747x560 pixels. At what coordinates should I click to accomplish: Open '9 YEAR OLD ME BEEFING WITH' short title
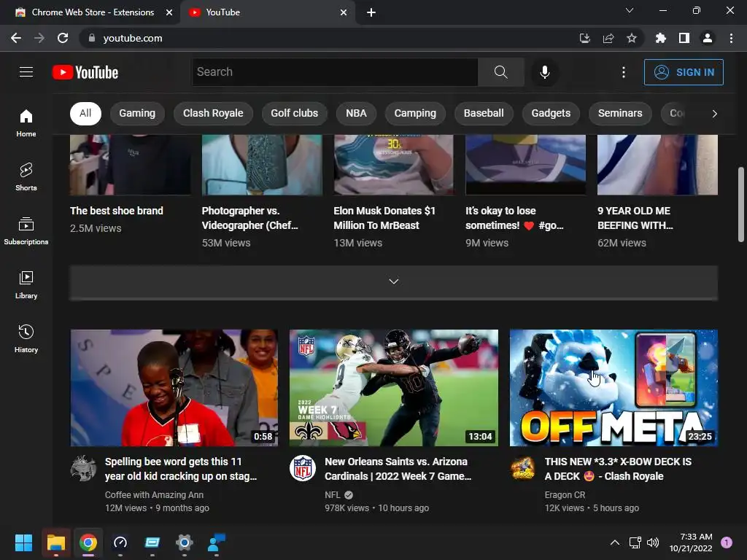(635, 218)
